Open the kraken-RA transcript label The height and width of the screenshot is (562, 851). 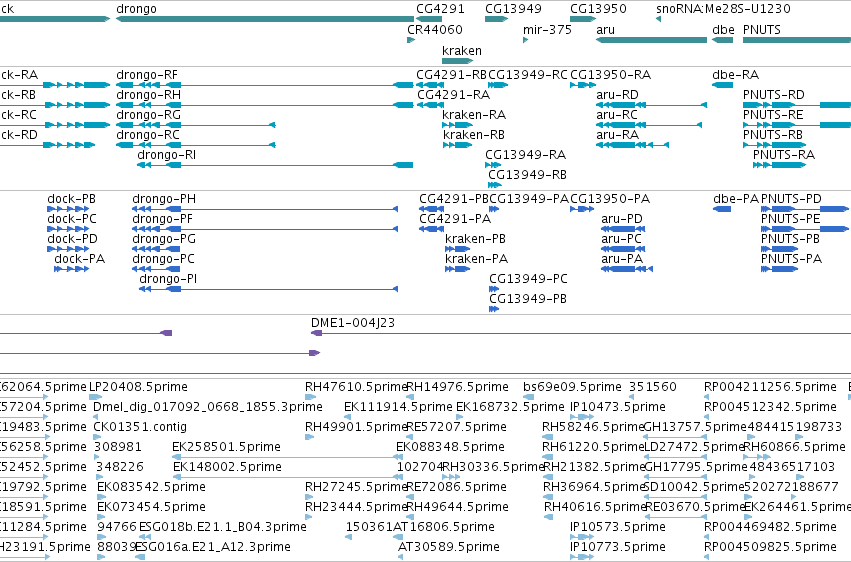[474, 115]
